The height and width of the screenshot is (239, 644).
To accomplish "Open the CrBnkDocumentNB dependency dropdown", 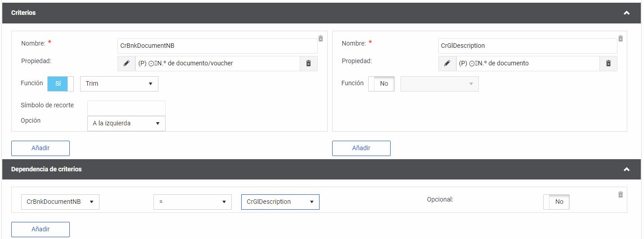I will (60, 202).
